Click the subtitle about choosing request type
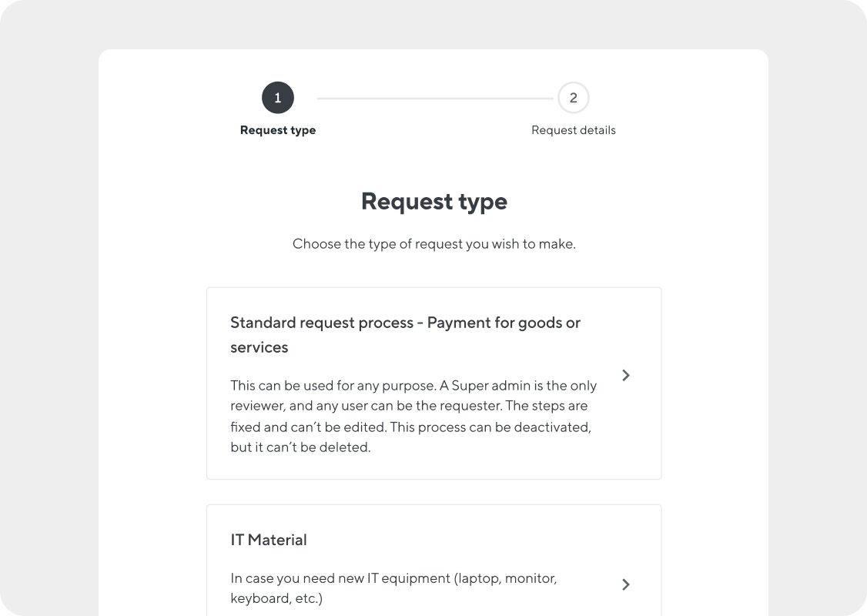 (x=433, y=243)
